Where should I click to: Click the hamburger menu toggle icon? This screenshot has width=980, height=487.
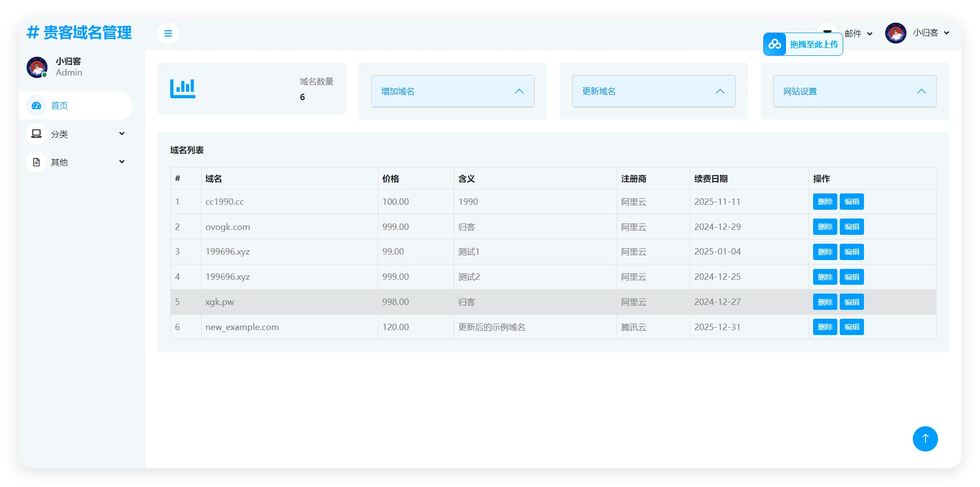click(x=168, y=34)
